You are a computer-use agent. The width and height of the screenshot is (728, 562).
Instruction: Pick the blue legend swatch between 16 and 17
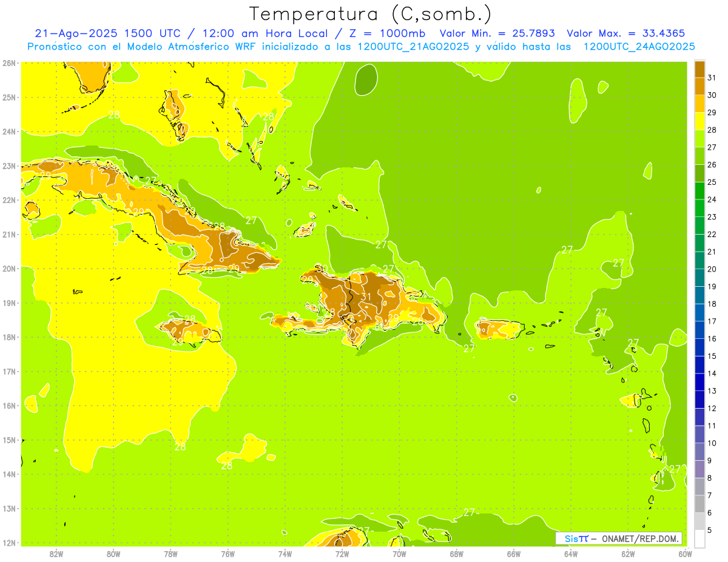699,330
